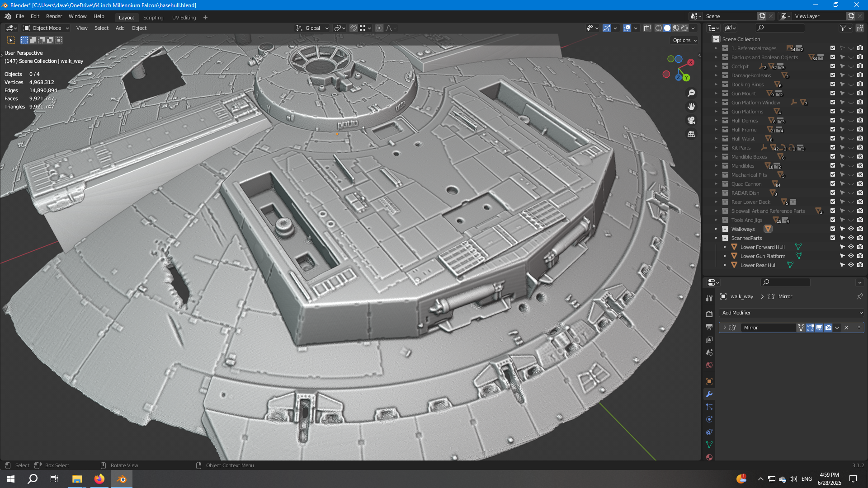868x488 pixels.
Task: Hide the Walkways collection in viewport
Action: click(x=851, y=229)
